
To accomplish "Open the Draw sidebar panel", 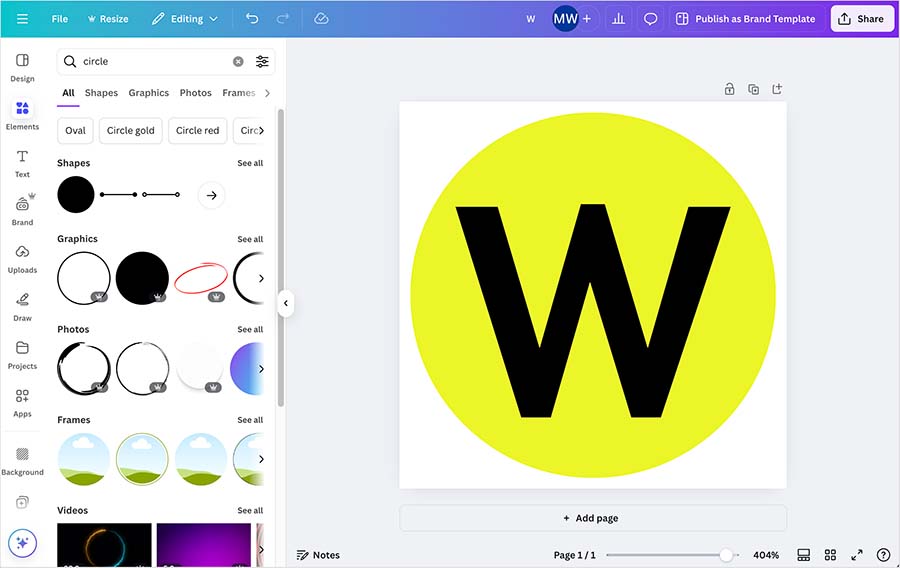I will point(22,307).
